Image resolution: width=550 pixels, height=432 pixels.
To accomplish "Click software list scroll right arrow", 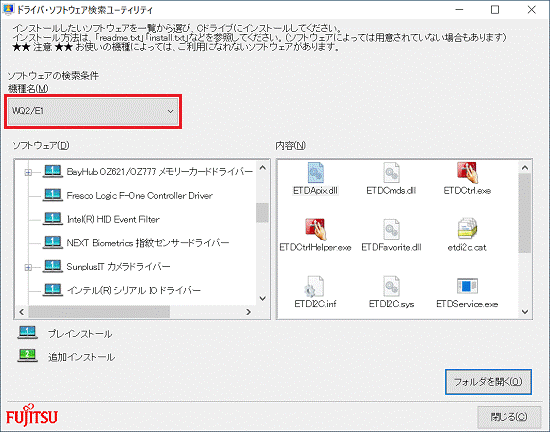I will pos(248,312).
